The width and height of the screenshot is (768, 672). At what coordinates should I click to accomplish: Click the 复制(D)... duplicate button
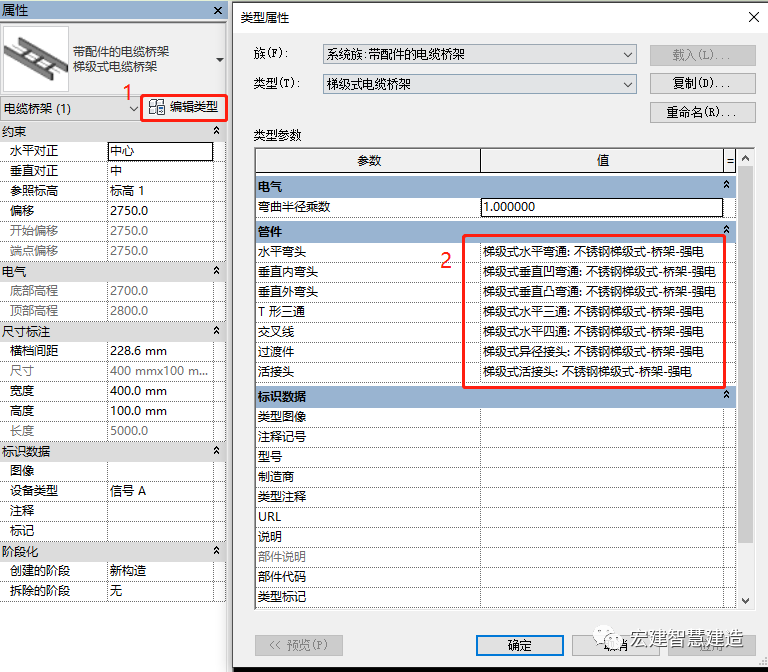(702, 83)
